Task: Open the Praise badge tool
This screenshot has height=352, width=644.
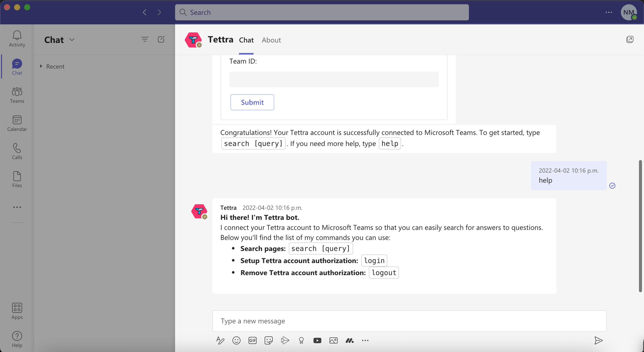Action: tap(301, 340)
